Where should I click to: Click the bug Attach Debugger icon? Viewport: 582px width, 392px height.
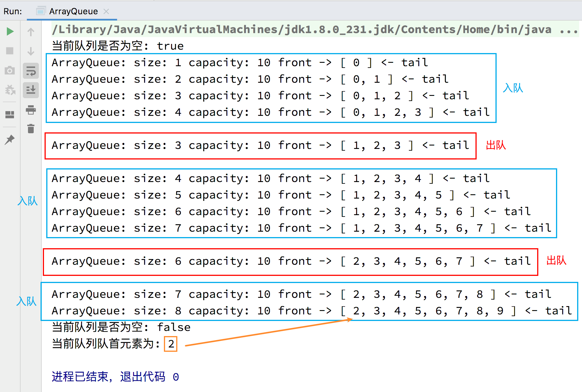[x=10, y=90]
